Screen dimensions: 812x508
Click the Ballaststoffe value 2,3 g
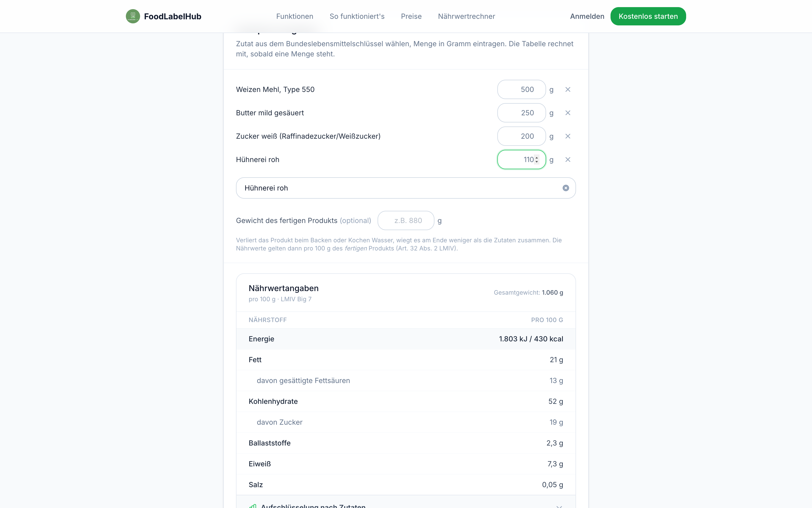tap(555, 443)
